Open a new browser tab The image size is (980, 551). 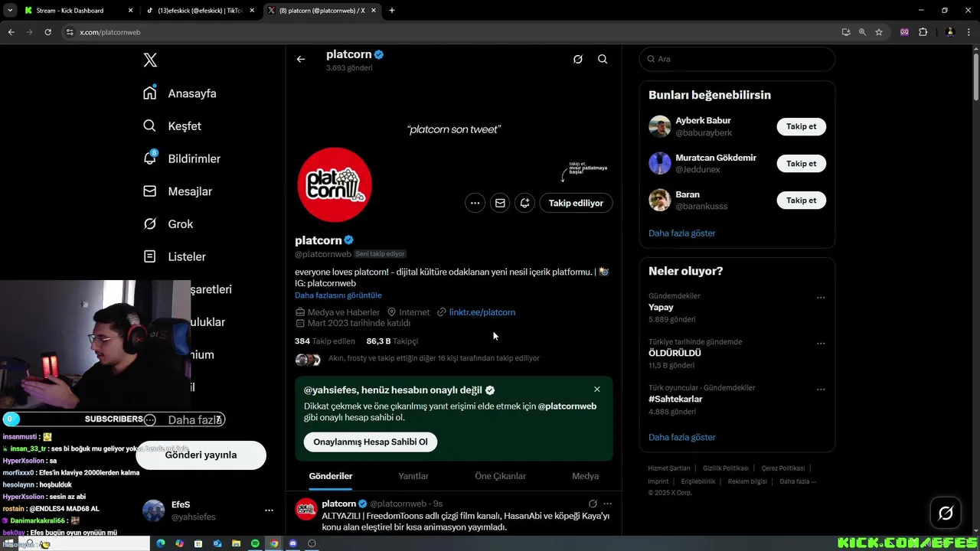[x=392, y=11]
